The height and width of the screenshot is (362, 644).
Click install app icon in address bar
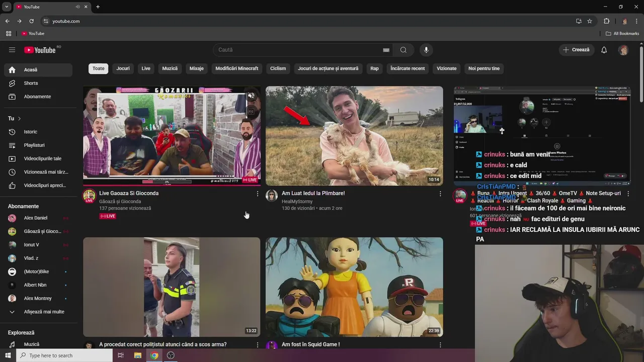point(579,21)
